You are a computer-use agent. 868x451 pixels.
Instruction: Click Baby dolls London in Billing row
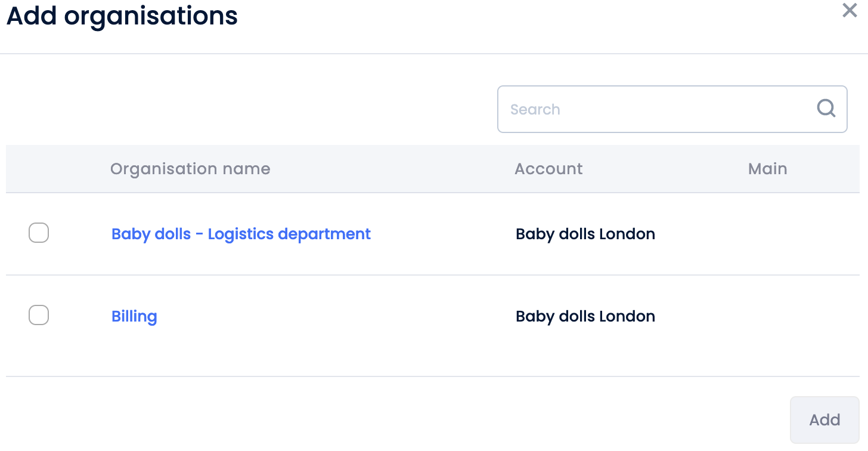click(x=585, y=316)
